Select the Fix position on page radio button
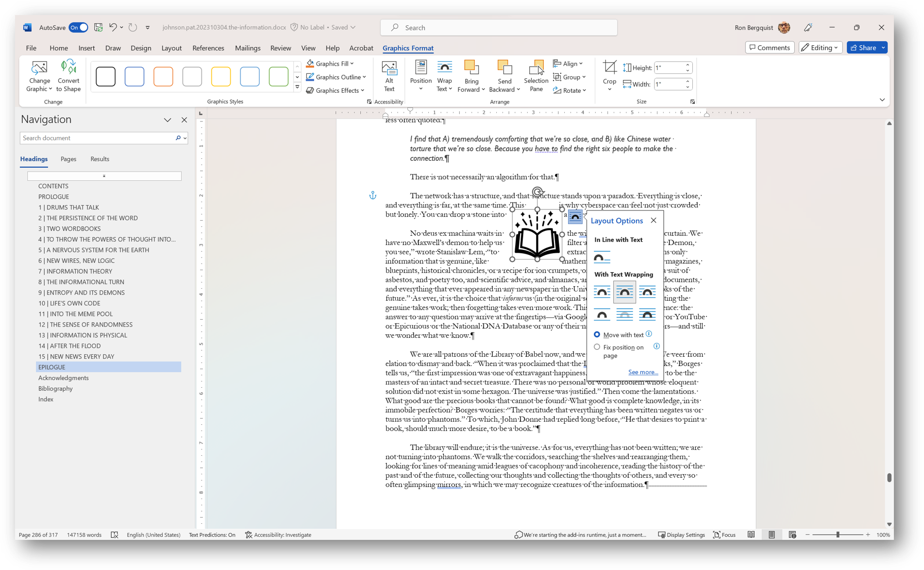The height and width of the screenshot is (570, 924). click(x=597, y=346)
